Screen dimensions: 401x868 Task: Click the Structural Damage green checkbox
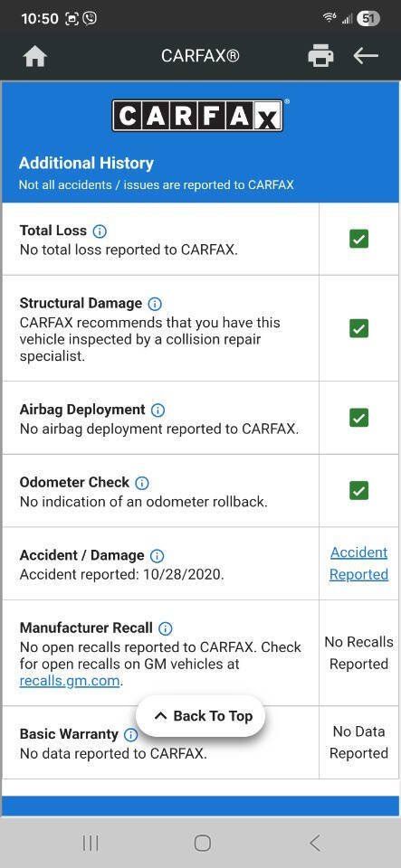click(358, 329)
